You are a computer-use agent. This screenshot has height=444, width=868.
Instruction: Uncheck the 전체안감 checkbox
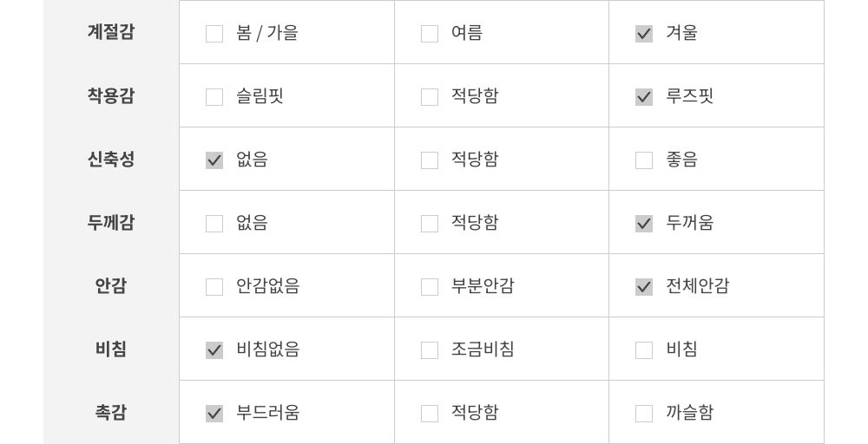(644, 287)
